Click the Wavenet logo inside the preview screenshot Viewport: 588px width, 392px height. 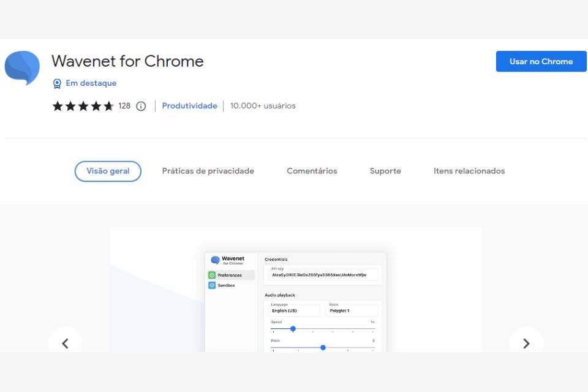(x=216, y=259)
